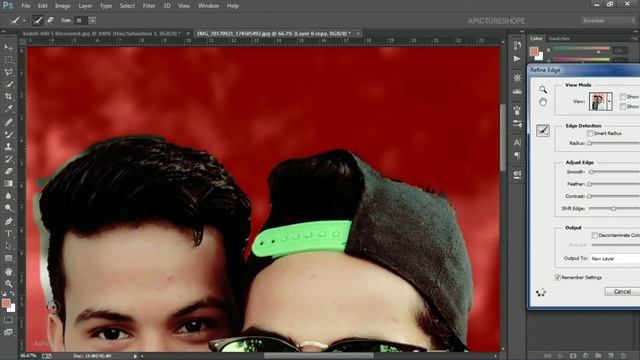The height and width of the screenshot is (360, 640).
Task: Select the Rectangle shape tool
Action: [8, 258]
